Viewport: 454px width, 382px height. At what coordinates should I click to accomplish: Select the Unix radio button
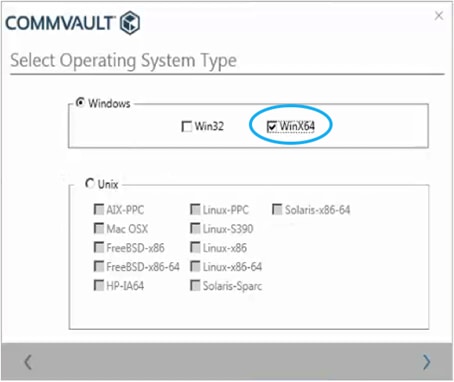[x=90, y=183]
